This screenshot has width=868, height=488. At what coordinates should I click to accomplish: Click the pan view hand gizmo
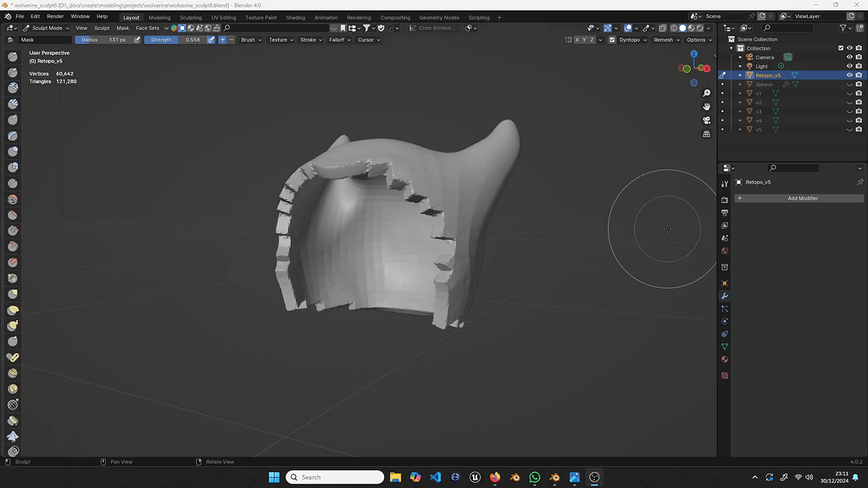coord(706,107)
